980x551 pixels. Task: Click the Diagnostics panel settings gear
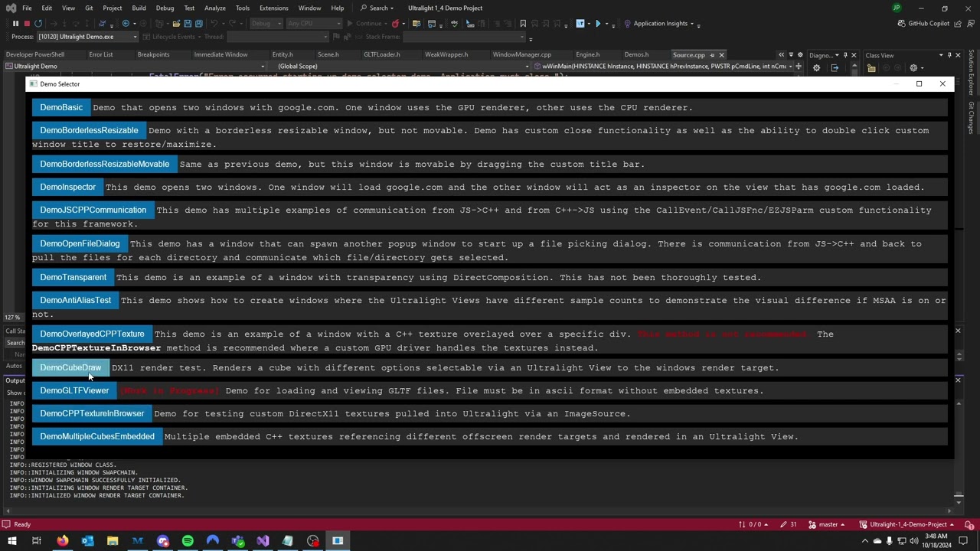click(816, 68)
